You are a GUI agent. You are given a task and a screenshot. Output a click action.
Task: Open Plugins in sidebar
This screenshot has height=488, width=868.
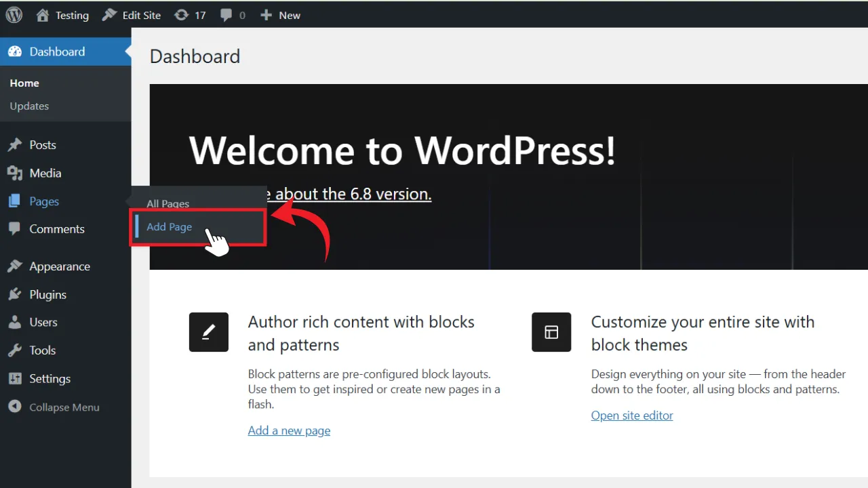click(x=48, y=295)
